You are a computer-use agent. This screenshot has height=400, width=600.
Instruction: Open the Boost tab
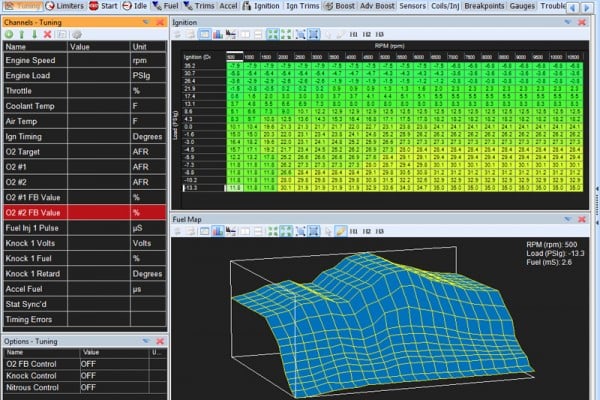point(339,6)
